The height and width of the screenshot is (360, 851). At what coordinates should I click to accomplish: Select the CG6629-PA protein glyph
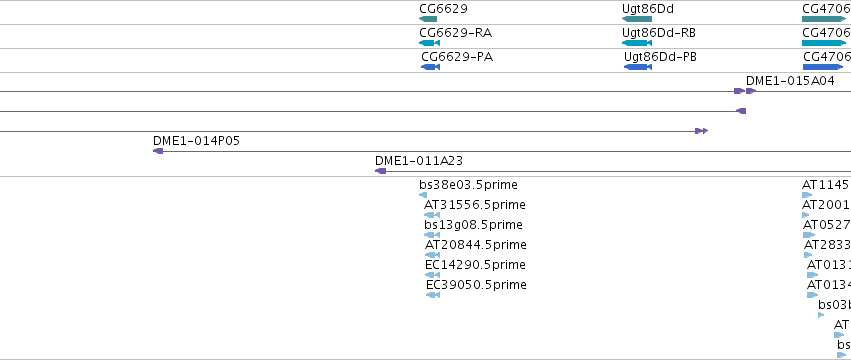point(430,67)
